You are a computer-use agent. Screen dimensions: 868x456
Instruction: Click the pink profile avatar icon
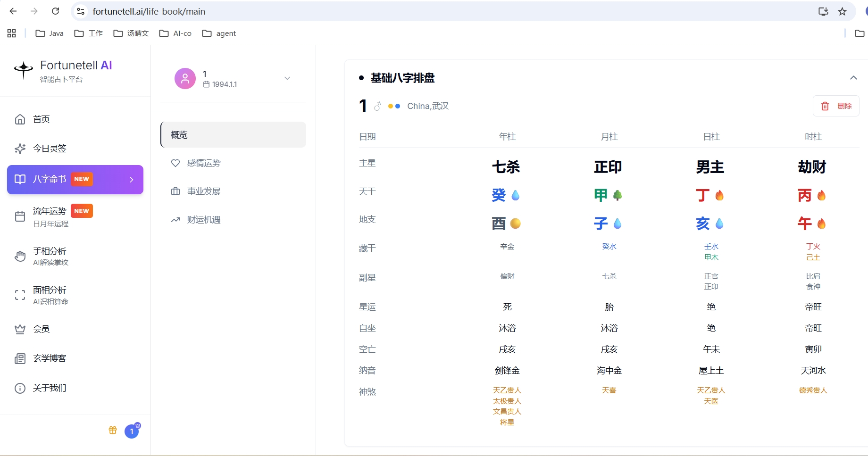(x=185, y=78)
